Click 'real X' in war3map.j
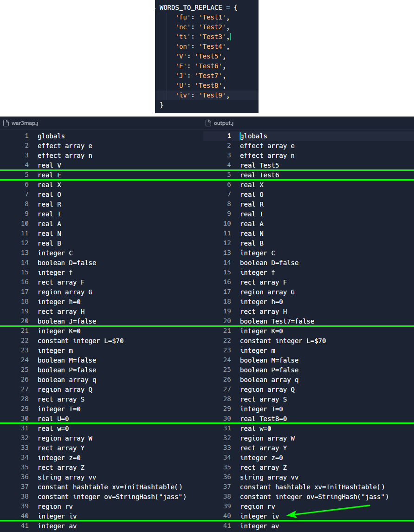Screen dimensions: 414x532 (49, 185)
